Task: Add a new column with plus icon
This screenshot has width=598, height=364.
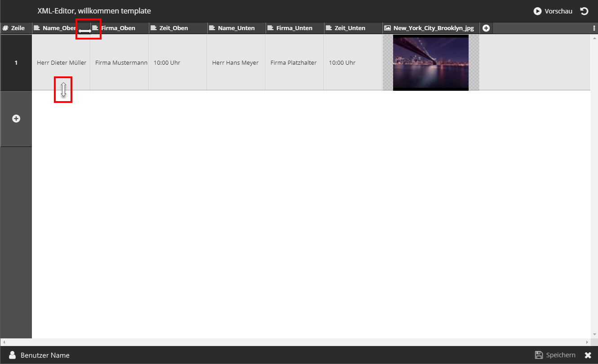Action: pyautogui.click(x=486, y=28)
